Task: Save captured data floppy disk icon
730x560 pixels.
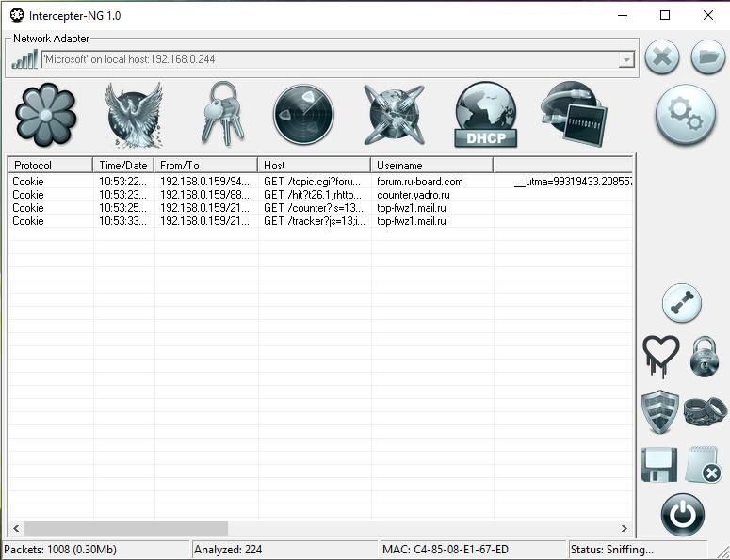Action: [659, 465]
